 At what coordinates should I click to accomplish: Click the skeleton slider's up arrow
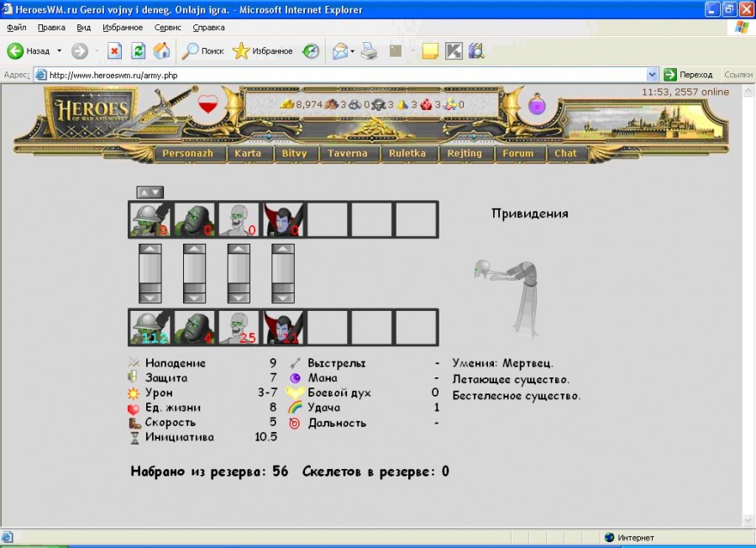[150, 249]
